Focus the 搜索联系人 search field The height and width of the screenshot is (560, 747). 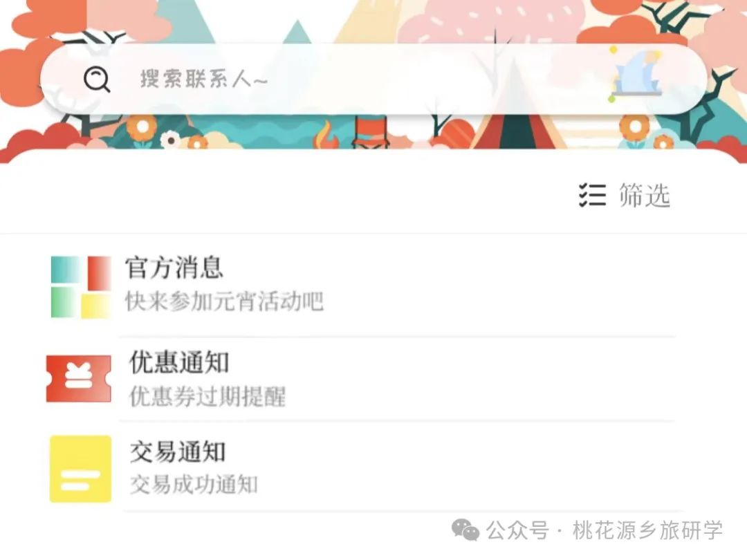(373, 79)
